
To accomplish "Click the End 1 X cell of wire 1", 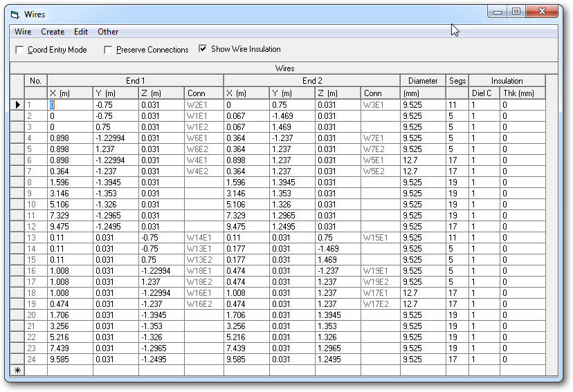I will point(70,105).
